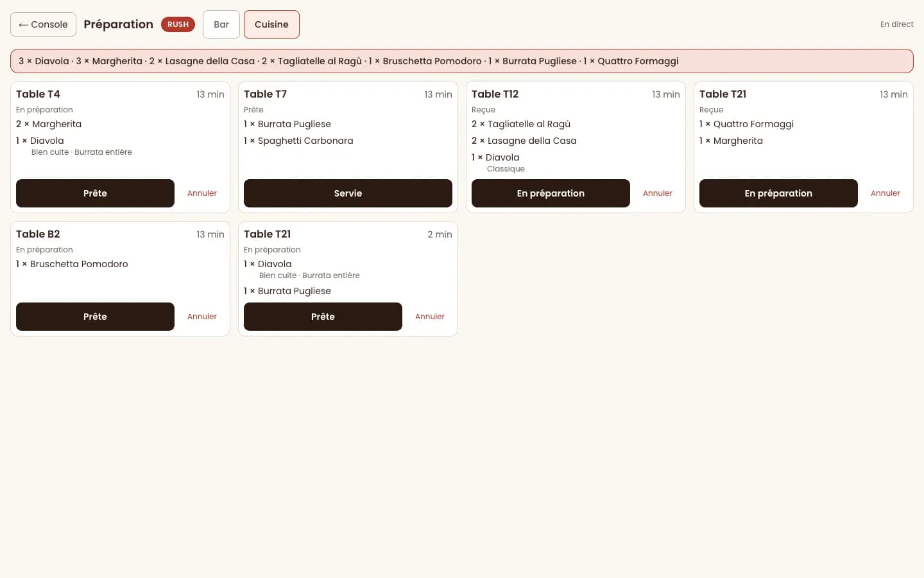Viewport: 924px width, 578px height.
Task: Click 1 × Burrata Pugliese in Table T7
Action: coord(287,124)
